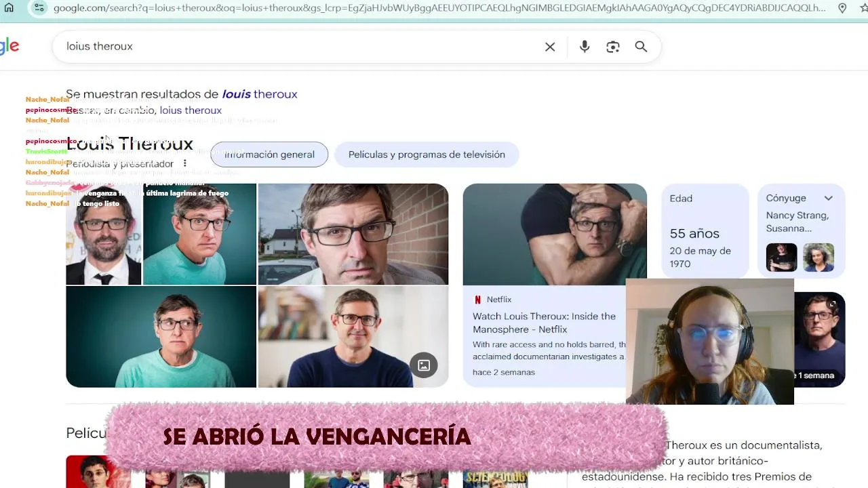Click the browser home icon
The height and width of the screenshot is (488, 868).
9,8
